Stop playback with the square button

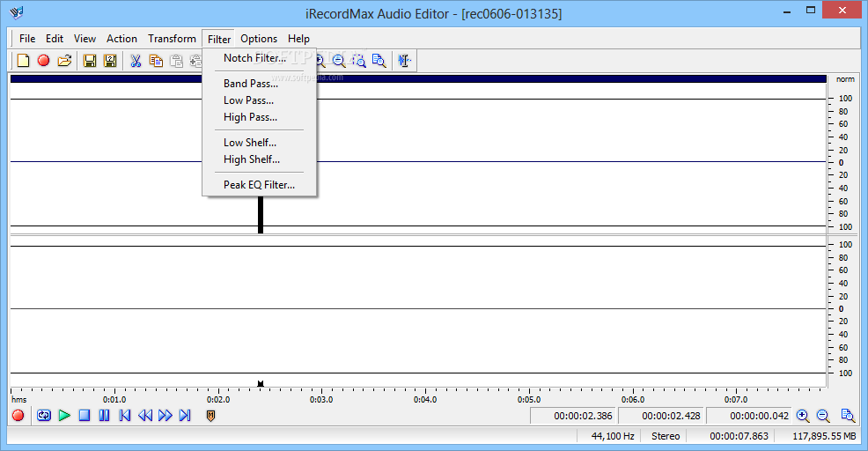point(85,415)
